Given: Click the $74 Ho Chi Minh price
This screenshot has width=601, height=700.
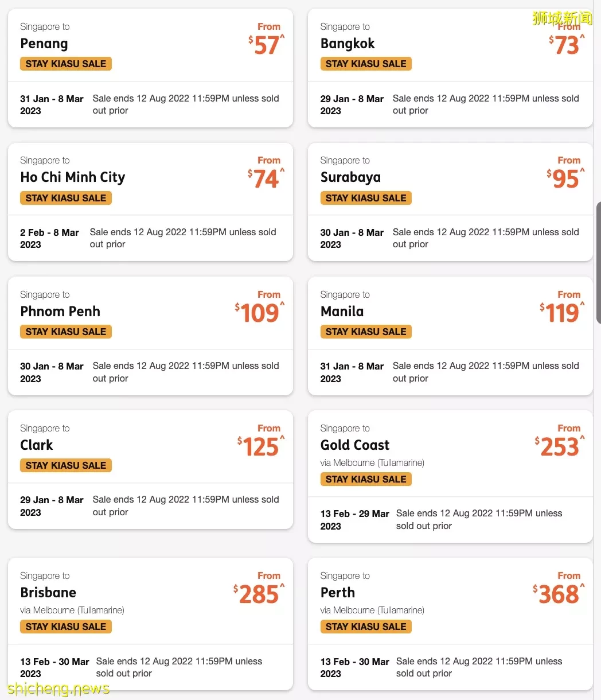Looking at the screenshot, I should coord(266,179).
